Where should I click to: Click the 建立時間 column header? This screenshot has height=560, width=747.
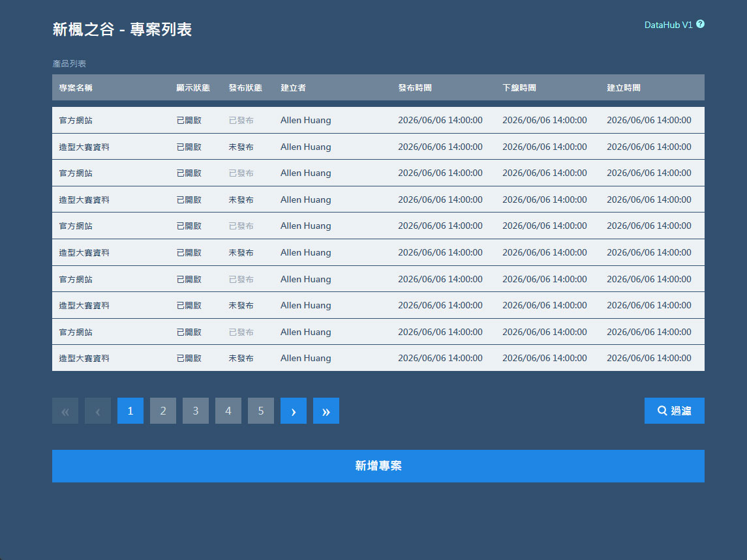tap(624, 87)
